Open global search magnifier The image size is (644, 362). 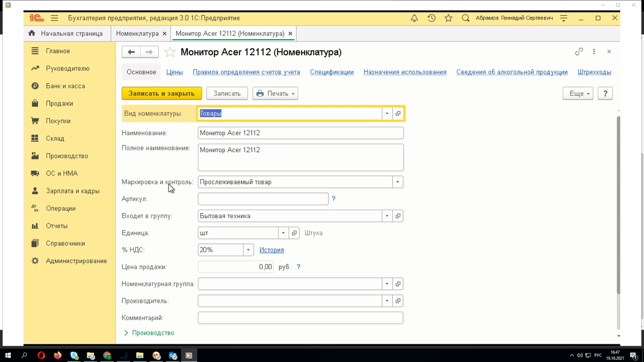[465, 18]
